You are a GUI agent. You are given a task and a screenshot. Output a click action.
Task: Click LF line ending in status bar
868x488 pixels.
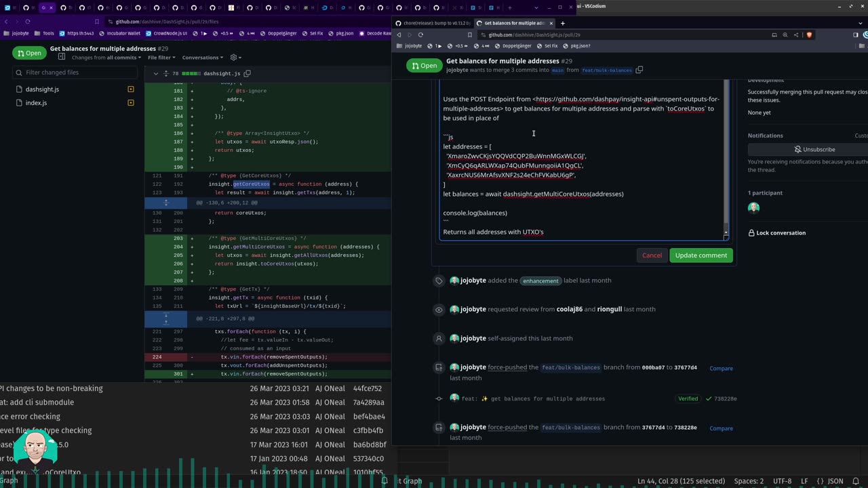pos(804,481)
